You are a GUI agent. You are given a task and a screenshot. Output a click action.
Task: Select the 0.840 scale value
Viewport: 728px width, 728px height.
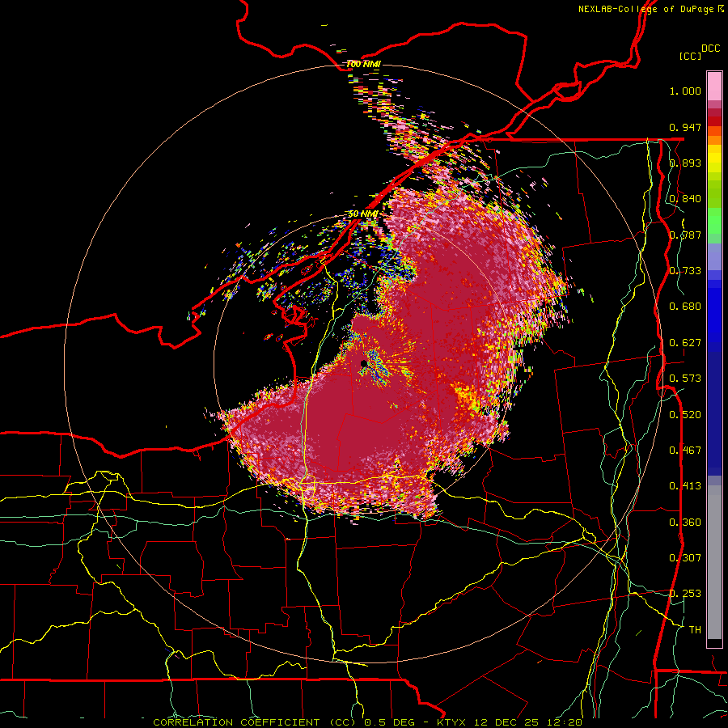click(685, 199)
